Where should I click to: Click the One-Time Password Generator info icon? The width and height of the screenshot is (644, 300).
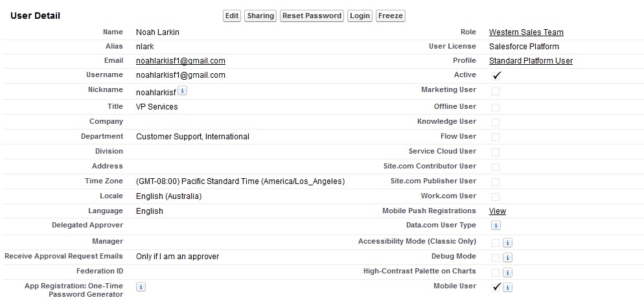tap(141, 286)
